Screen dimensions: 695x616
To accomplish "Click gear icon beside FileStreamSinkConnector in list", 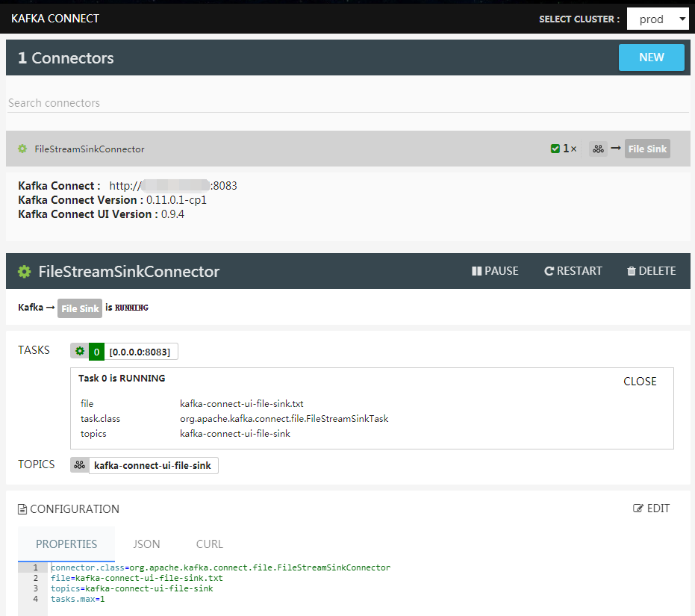I will point(22,149).
